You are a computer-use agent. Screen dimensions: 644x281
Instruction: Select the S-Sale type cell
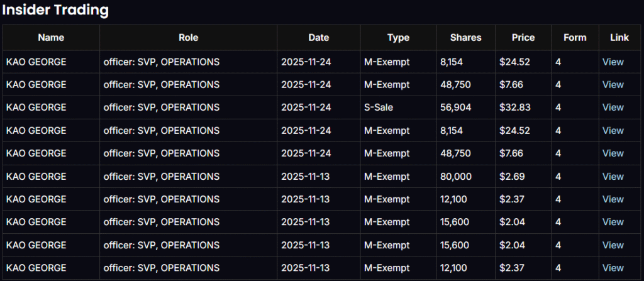[x=379, y=107]
